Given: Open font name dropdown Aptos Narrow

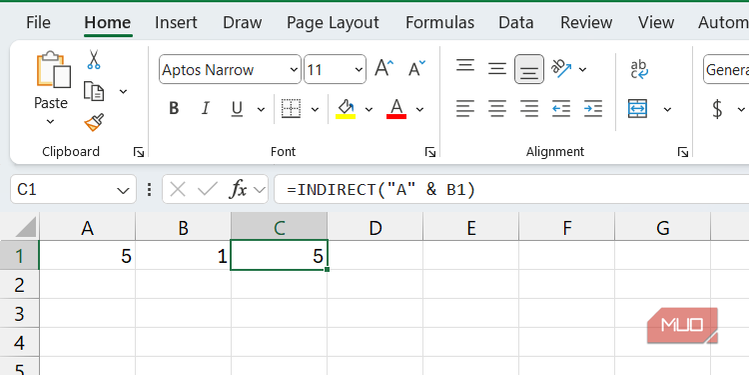Looking at the screenshot, I should [294, 70].
